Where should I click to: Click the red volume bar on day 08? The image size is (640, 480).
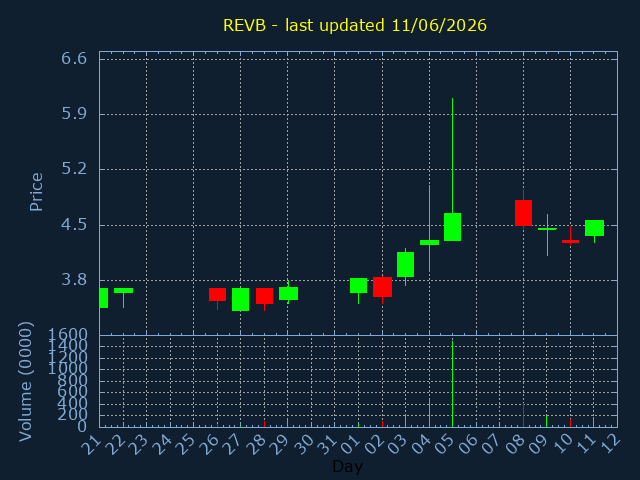coord(523,415)
